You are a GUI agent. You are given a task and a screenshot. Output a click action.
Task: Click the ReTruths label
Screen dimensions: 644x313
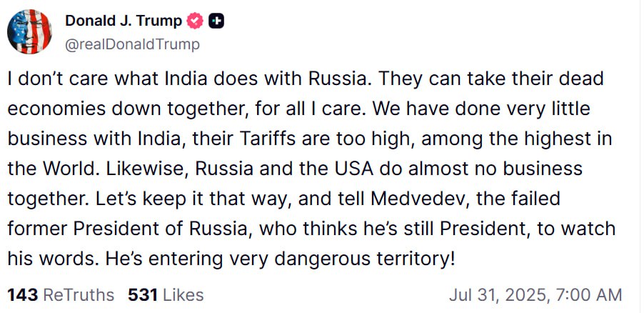(x=79, y=295)
